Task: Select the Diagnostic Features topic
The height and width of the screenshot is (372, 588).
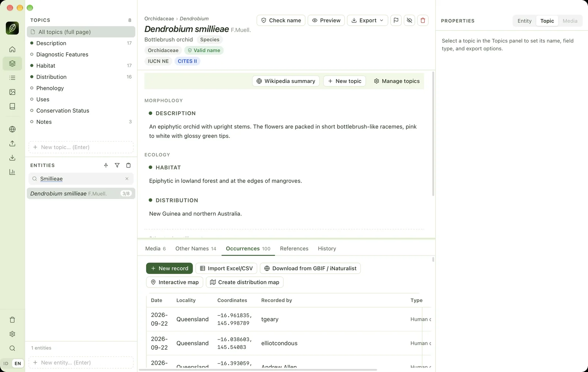Action: coord(81,54)
